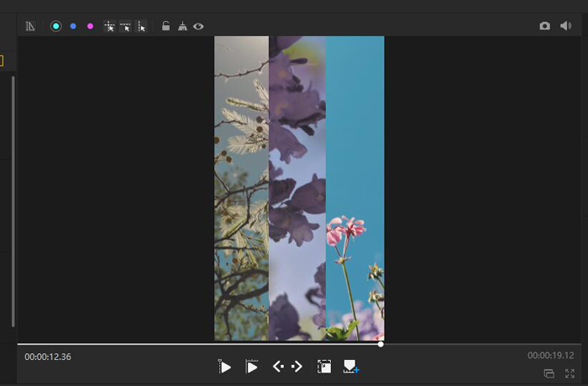The image size is (588, 386).
Task: Click the crop/fit frame icon
Action: coord(323,367)
